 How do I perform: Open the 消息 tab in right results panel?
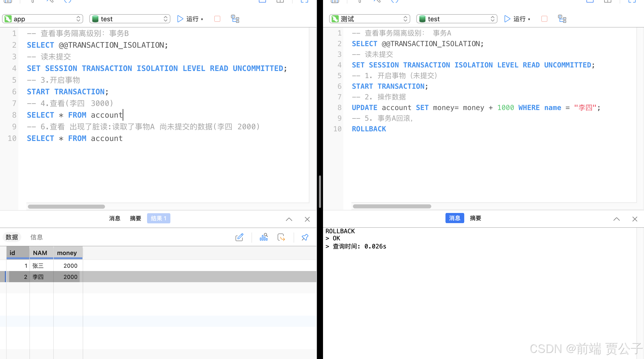(x=454, y=218)
